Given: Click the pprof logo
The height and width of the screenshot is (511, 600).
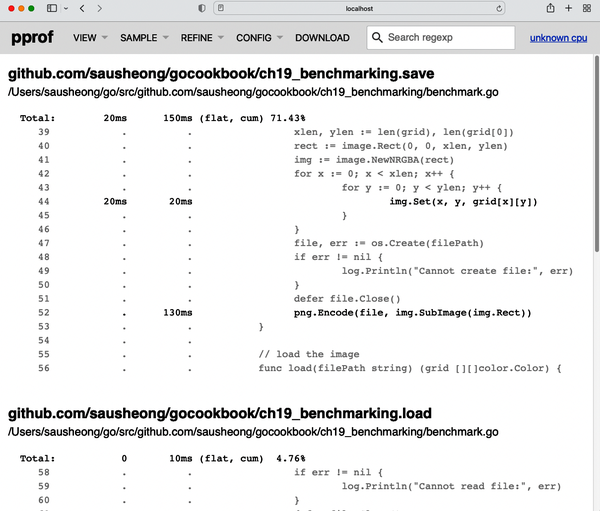Looking at the screenshot, I should pyautogui.click(x=32, y=38).
